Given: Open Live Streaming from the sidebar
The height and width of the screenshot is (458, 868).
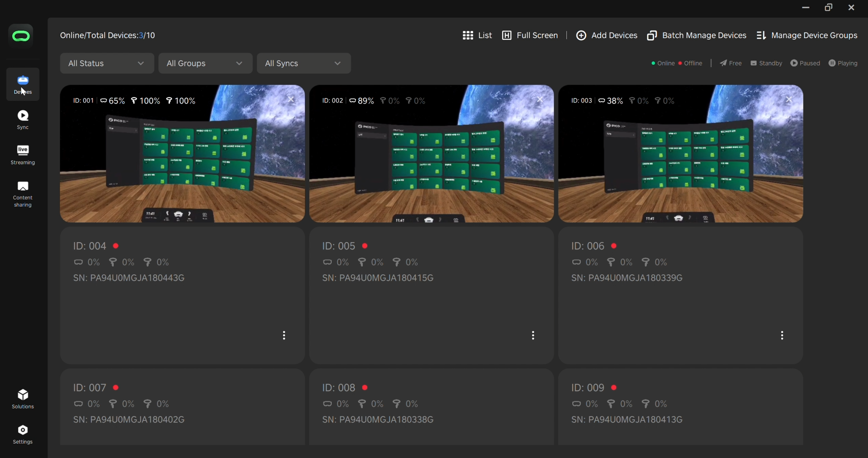Looking at the screenshot, I should click(x=23, y=155).
